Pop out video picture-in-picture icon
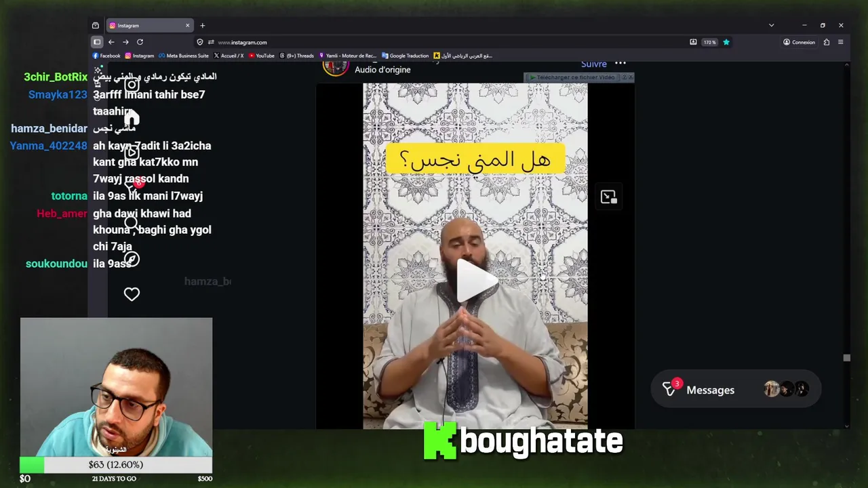This screenshot has width=868, height=488. (x=608, y=197)
